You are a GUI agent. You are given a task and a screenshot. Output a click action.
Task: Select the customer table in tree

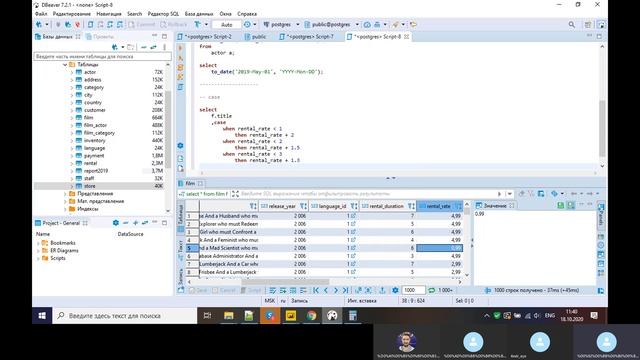pyautogui.click(x=95, y=110)
